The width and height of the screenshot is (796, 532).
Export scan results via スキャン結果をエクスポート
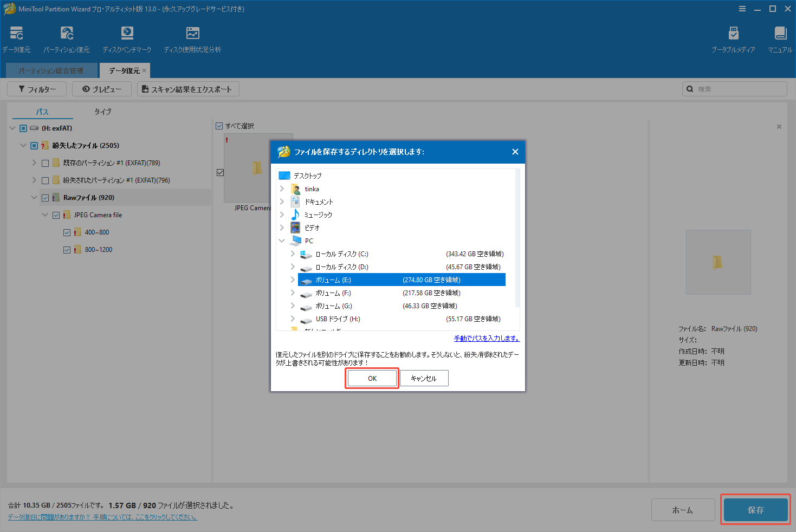pyautogui.click(x=188, y=88)
